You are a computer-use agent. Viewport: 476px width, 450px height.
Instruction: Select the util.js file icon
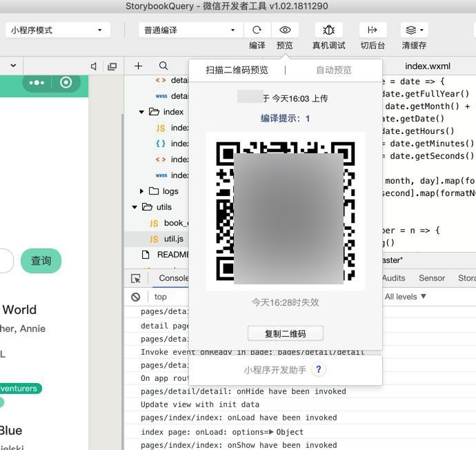point(154,239)
